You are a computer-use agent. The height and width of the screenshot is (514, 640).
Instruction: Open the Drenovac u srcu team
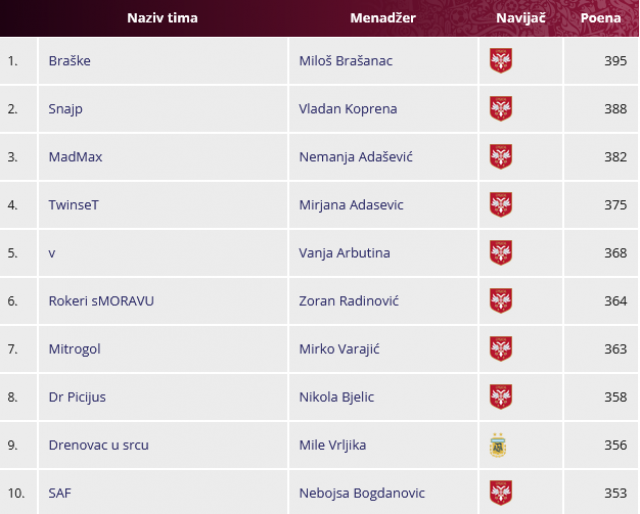(x=98, y=445)
